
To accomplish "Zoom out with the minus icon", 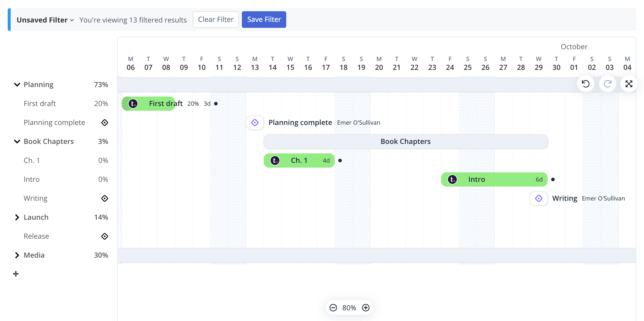I will click(x=333, y=308).
